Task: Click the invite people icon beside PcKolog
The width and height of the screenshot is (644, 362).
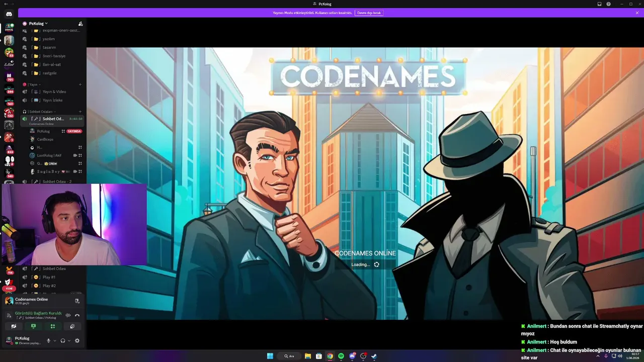Action: [x=80, y=24]
